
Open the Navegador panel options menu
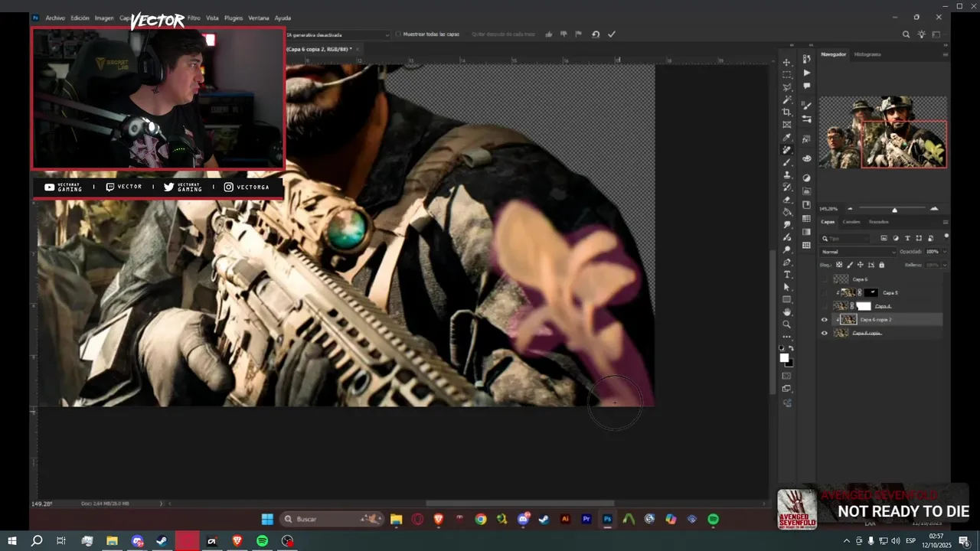coord(946,54)
